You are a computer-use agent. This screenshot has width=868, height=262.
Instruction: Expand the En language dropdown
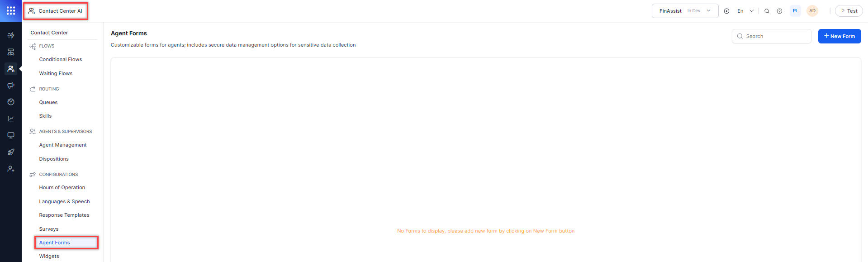[x=745, y=11]
